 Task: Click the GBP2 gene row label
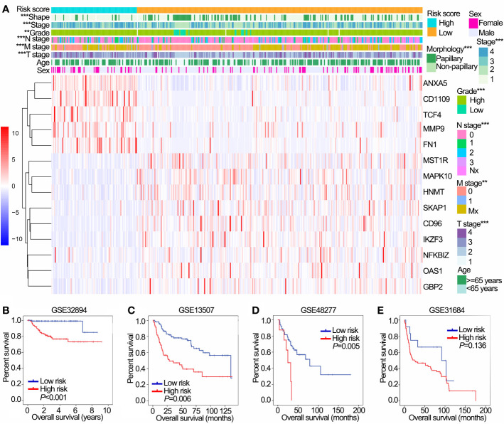434,288
